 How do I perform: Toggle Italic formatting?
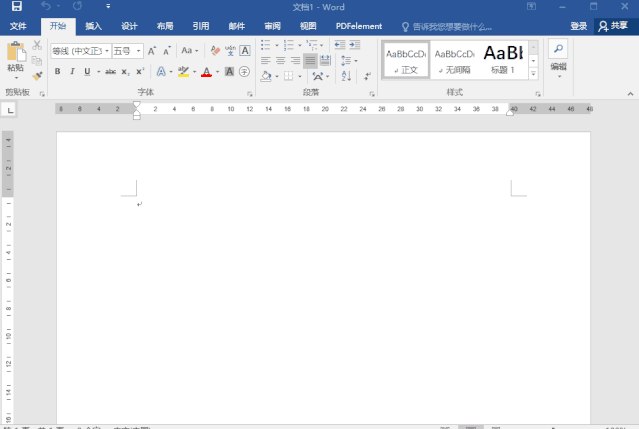tap(72, 71)
